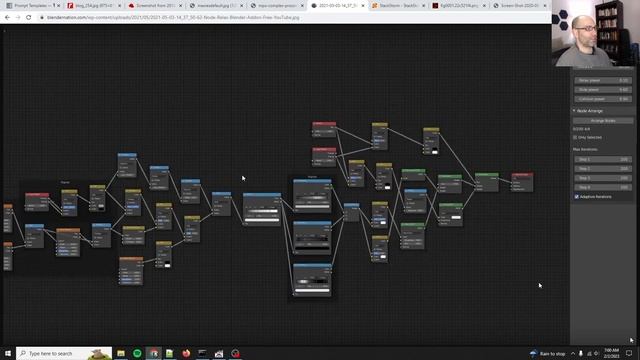Switch to the Prompt Templates tab
This screenshot has height=360, width=640.
point(33,6)
